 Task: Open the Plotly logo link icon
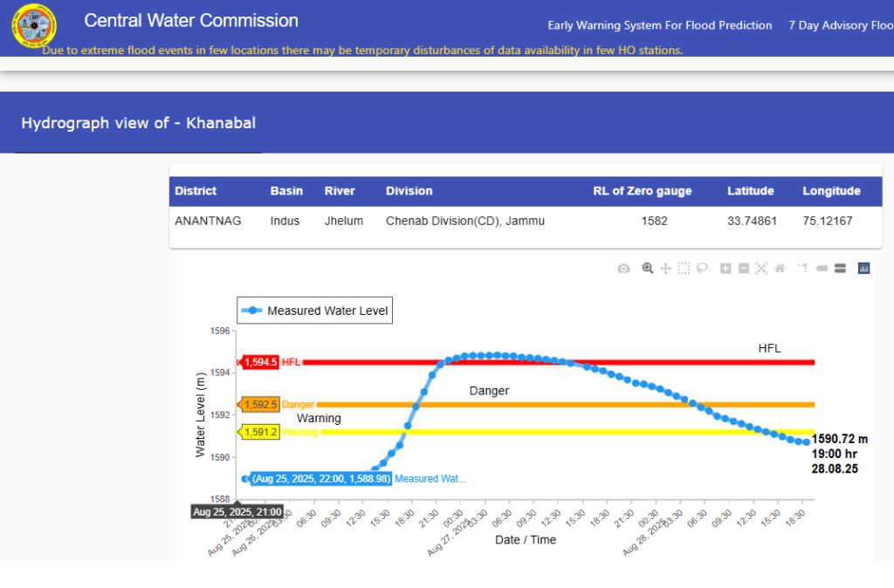point(863,269)
